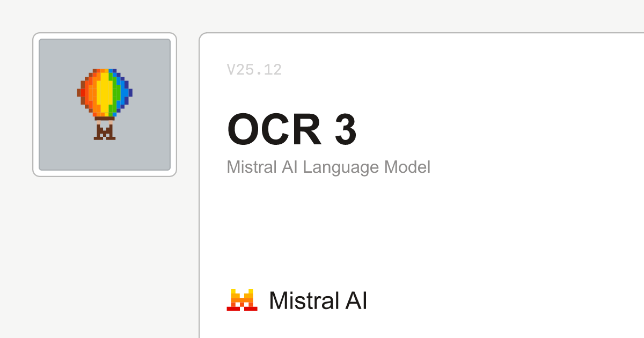Click the blue right edge of the balloon

click(126, 92)
